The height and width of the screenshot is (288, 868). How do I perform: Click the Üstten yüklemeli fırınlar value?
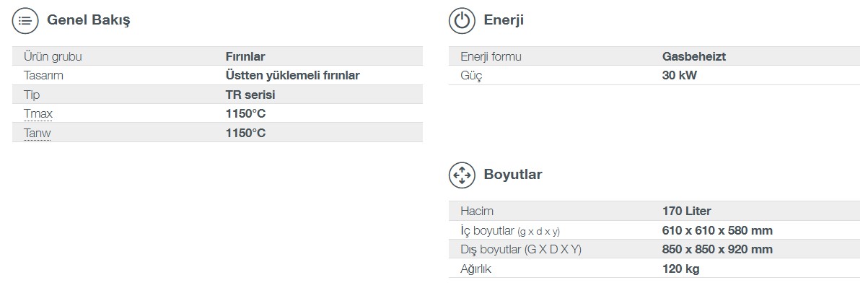tap(293, 75)
